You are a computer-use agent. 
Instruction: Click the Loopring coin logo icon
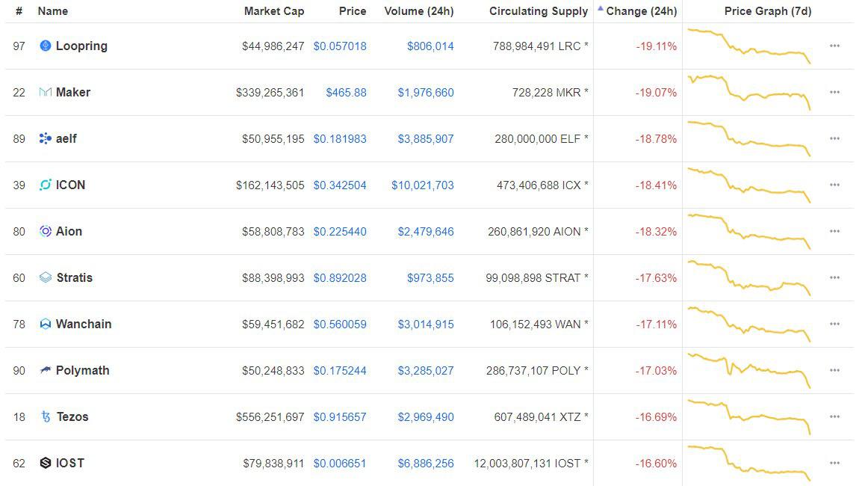(45, 46)
